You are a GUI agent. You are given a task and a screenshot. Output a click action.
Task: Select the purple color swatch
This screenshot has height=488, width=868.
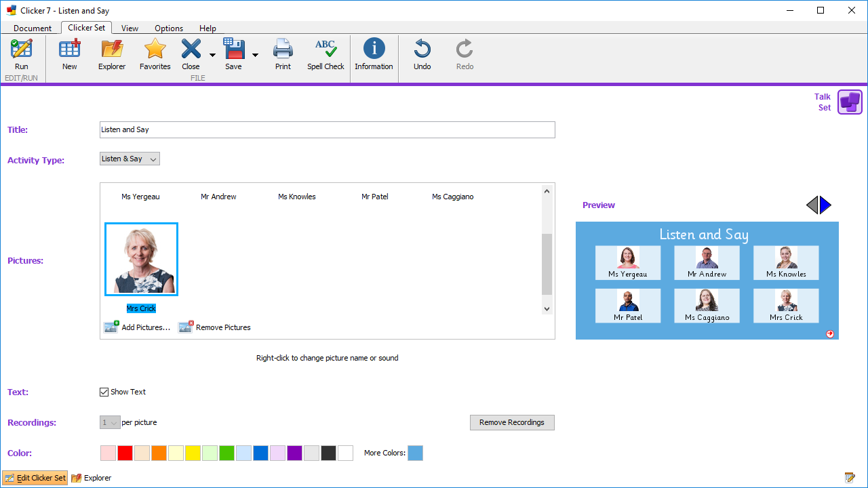click(294, 453)
